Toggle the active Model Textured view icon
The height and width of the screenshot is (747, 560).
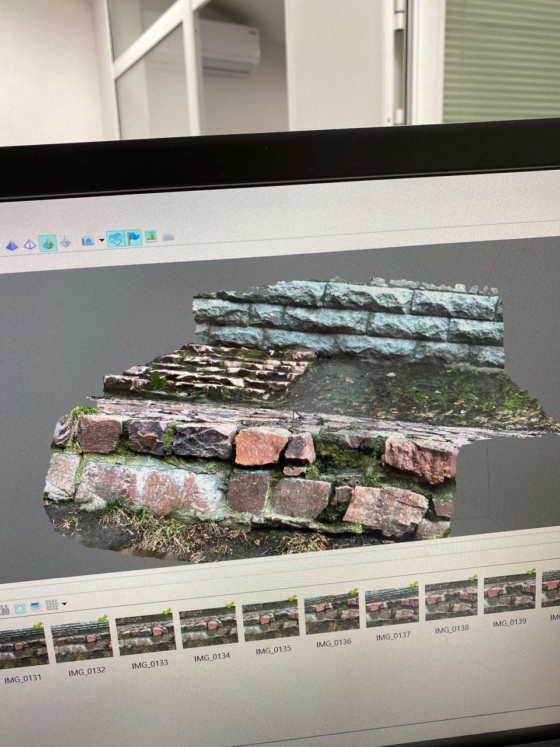click(48, 243)
